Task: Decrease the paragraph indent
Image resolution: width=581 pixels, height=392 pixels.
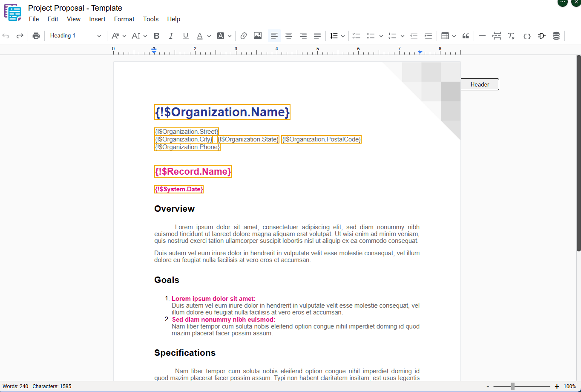Action: coord(414,36)
